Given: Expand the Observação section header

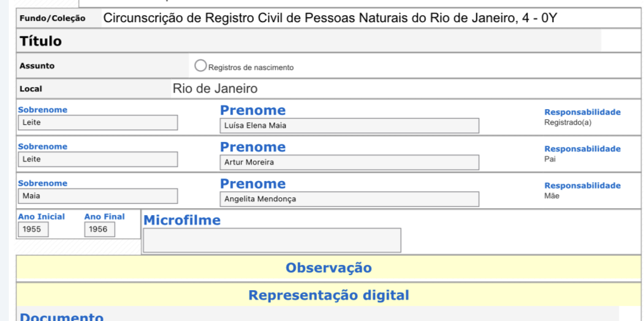Looking at the screenshot, I should coord(328,267).
